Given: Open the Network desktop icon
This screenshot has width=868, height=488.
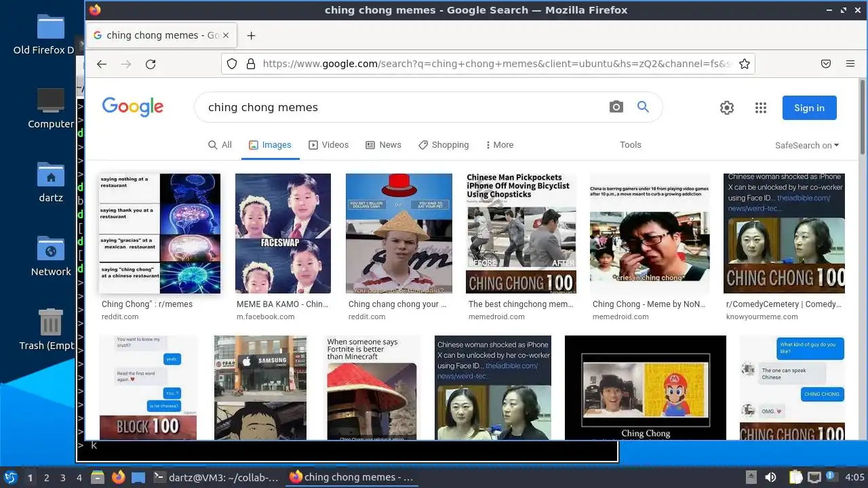Looking at the screenshot, I should (x=51, y=256).
